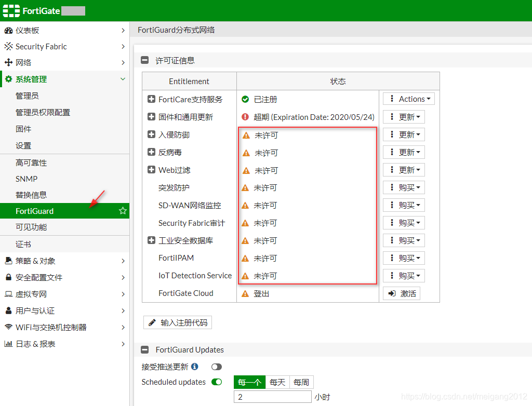Click the update interval hours input field
This screenshot has height=406, width=532.
(x=272, y=397)
